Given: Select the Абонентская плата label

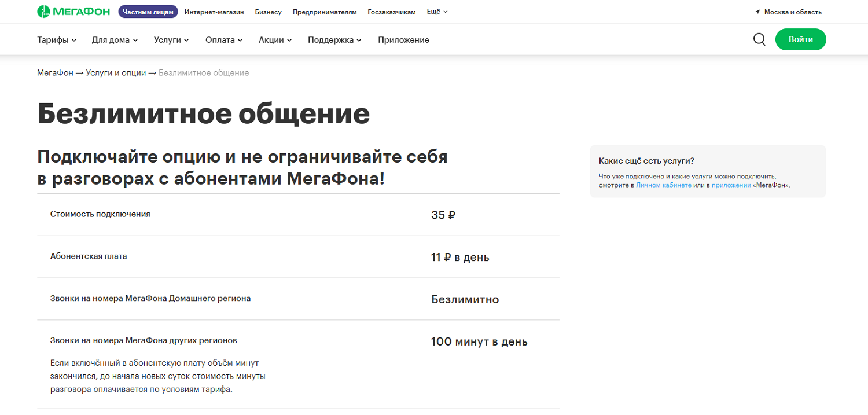Looking at the screenshot, I should [x=89, y=256].
